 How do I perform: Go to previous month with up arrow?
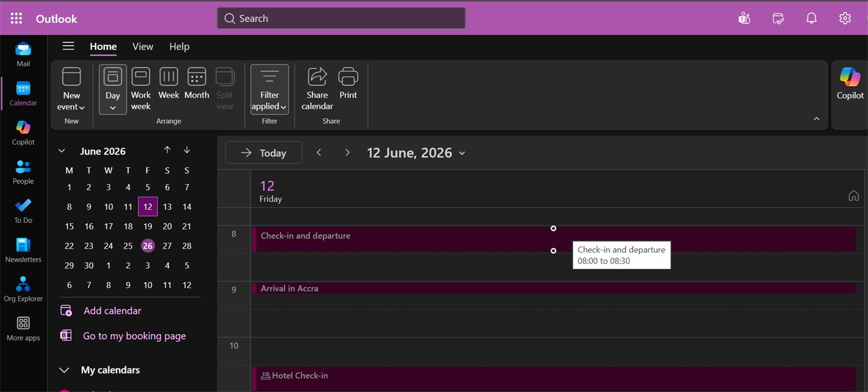(167, 150)
